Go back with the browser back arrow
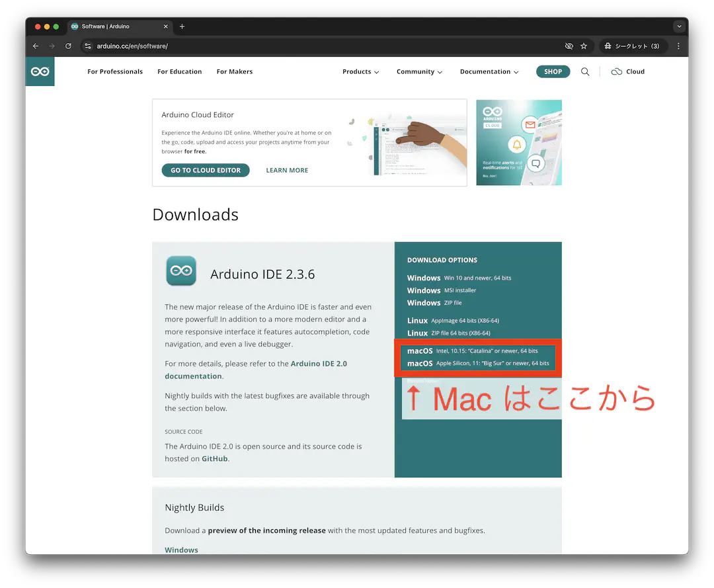Viewport: 714px width, 588px height. 36,46
